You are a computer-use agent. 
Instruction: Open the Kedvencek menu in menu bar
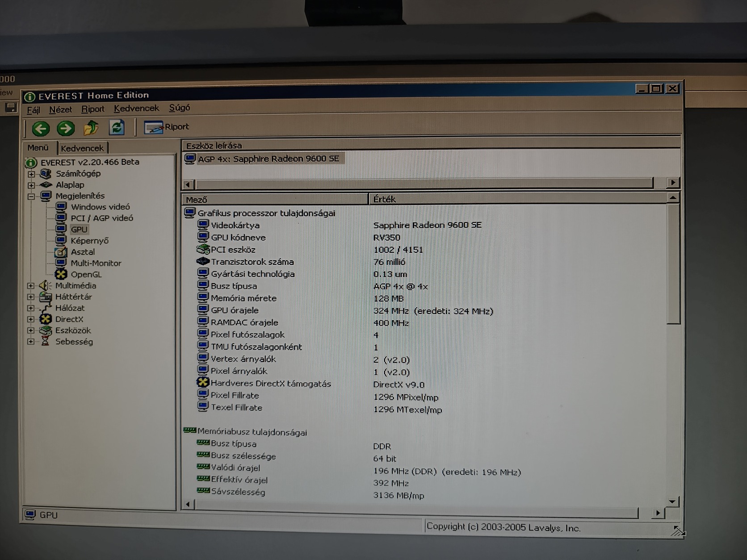pyautogui.click(x=136, y=109)
